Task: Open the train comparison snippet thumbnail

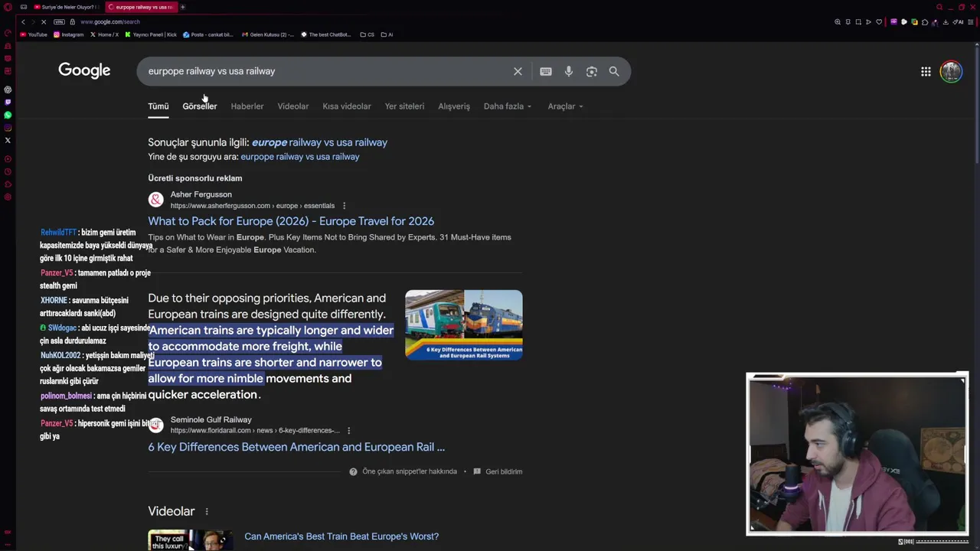Action: pyautogui.click(x=464, y=324)
